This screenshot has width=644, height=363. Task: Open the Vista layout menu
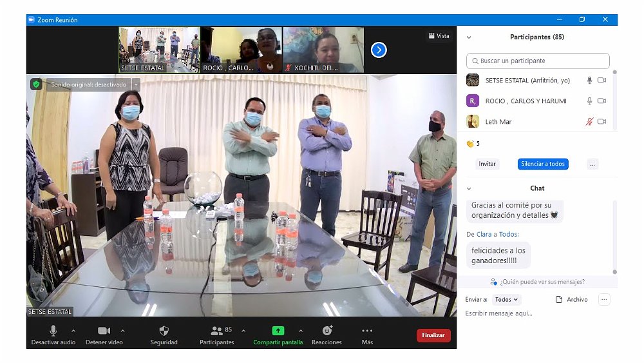pyautogui.click(x=439, y=36)
